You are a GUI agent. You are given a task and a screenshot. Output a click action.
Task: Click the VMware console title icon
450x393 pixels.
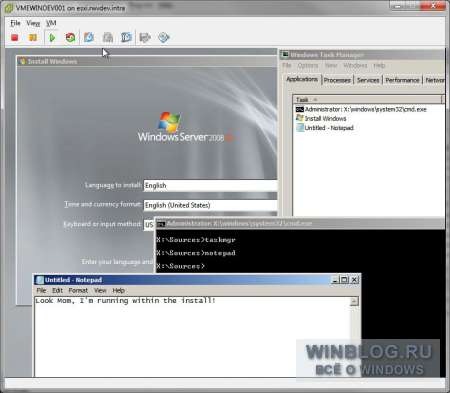click(9, 8)
